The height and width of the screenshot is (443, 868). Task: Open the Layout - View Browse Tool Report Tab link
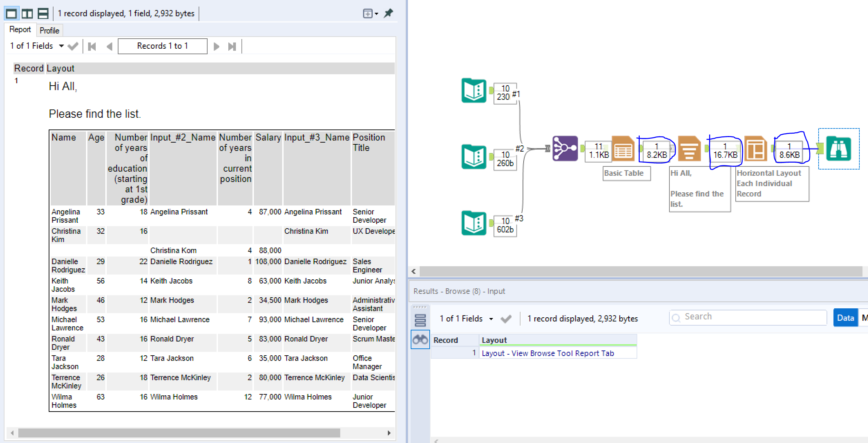click(x=548, y=353)
